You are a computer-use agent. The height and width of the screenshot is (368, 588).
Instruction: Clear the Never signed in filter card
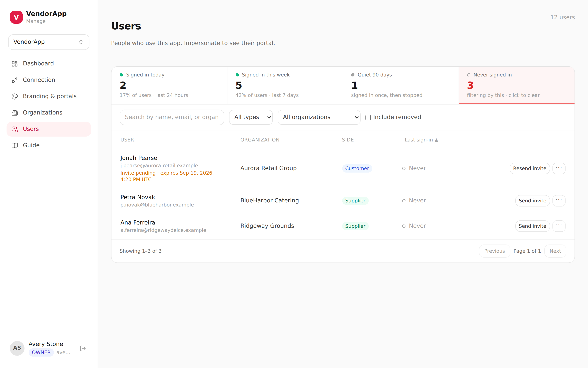[517, 85]
